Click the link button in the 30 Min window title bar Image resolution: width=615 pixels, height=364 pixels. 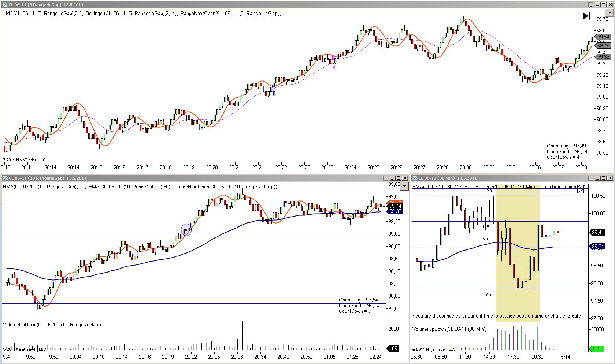click(591, 178)
